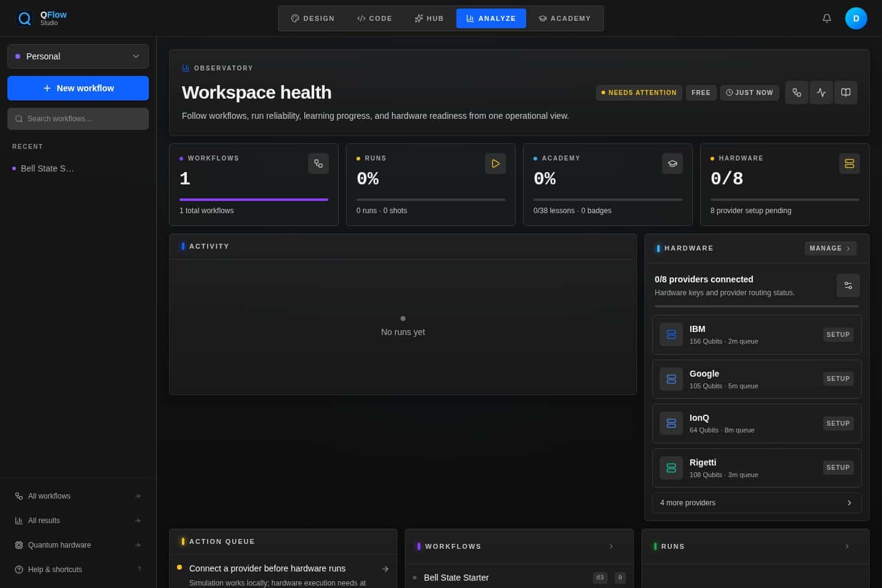This screenshot has height=588, width=882.
Task: Switch to the Design tab
Action: (x=313, y=18)
